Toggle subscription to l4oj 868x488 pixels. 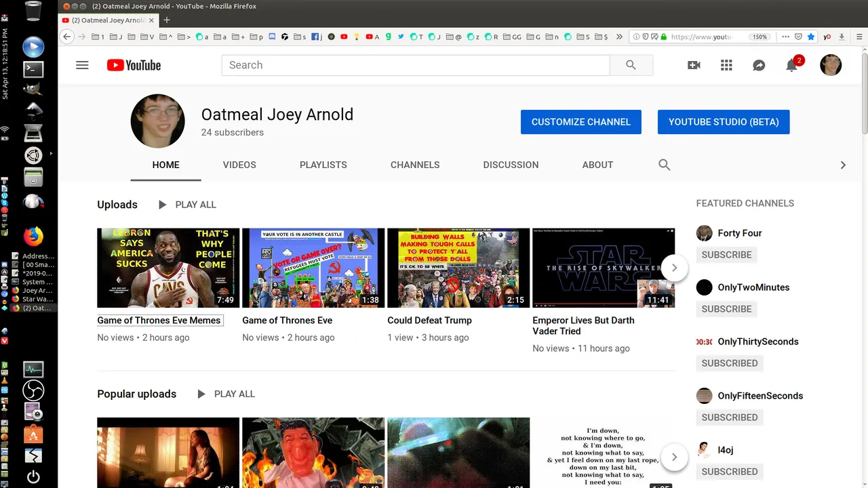point(730,472)
